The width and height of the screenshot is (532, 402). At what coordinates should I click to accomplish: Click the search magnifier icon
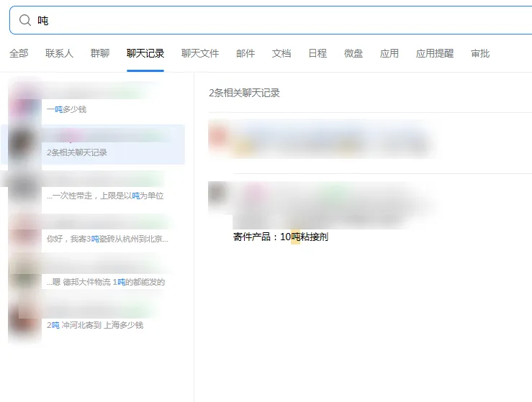tap(25, 20)
